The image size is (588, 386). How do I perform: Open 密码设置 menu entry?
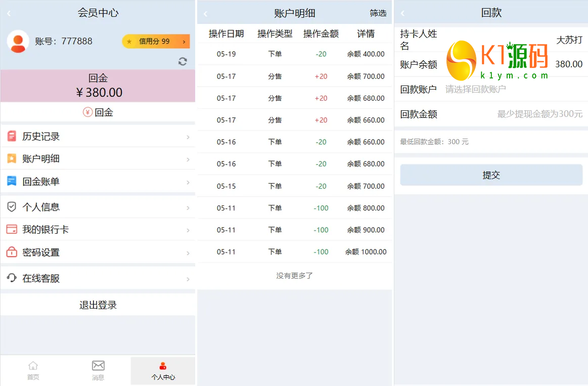98,252
